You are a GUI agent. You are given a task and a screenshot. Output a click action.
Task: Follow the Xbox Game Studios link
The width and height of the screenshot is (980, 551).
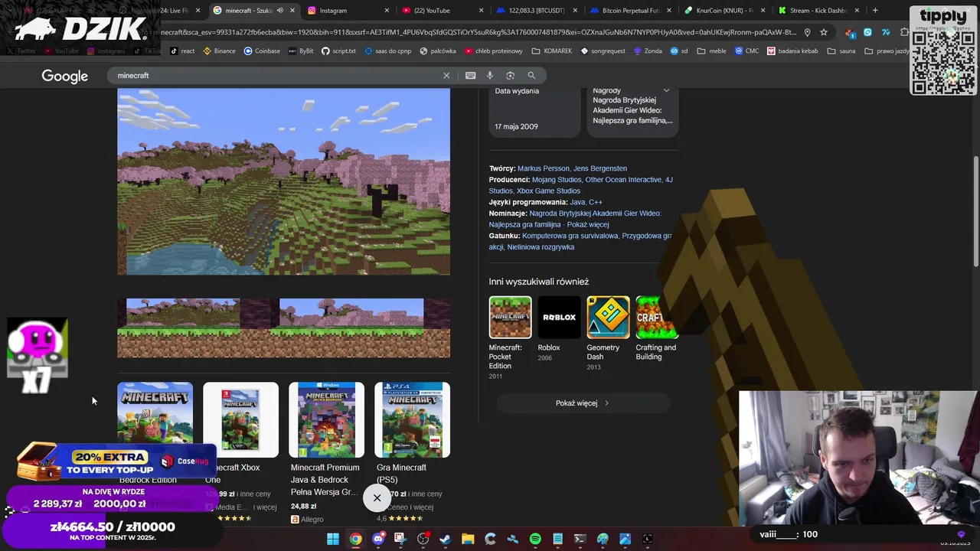coord(548,191)
